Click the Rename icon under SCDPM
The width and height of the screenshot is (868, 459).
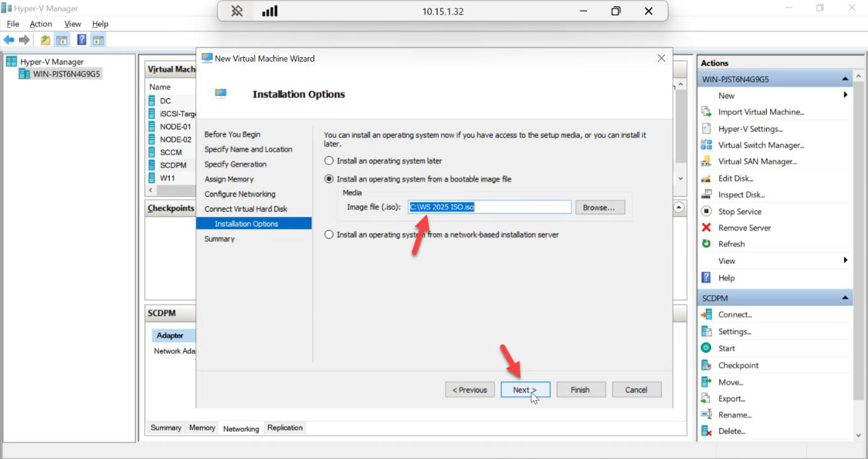pos(706,414)
